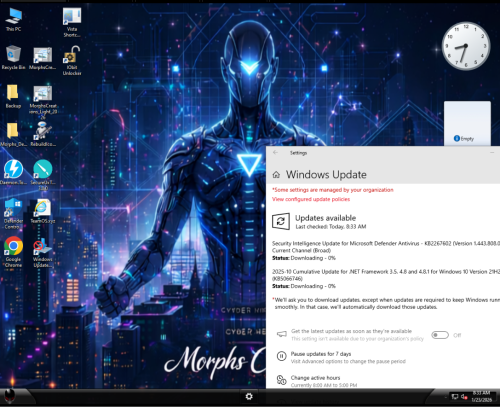Open the Start orb button
The image size is (500, 407).
coord(10,397)
